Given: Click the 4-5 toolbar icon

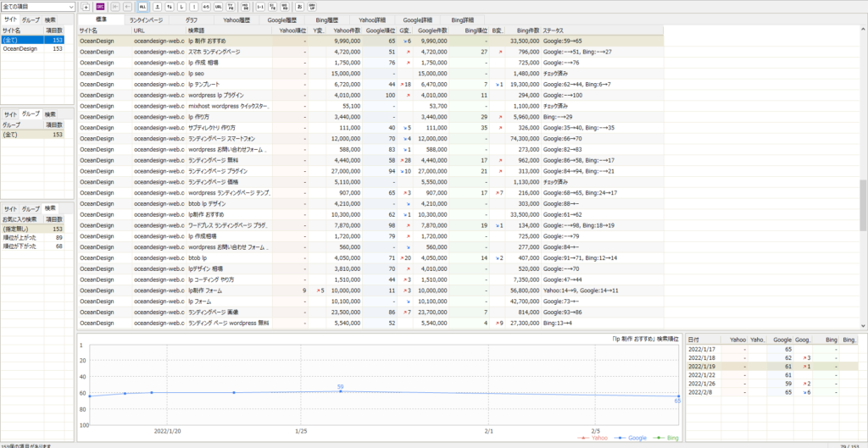Looking at the screenshot, I should [x=206, y=7].
